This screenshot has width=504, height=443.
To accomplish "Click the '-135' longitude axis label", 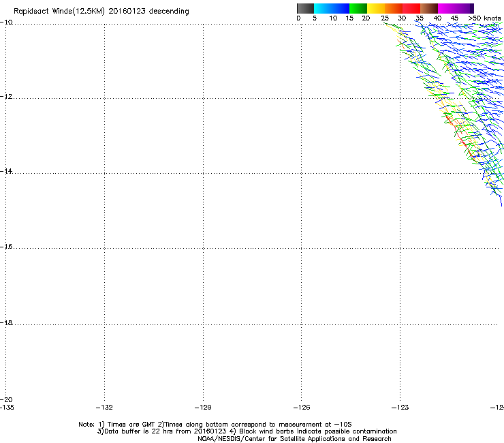I will [x=7, y=408].
